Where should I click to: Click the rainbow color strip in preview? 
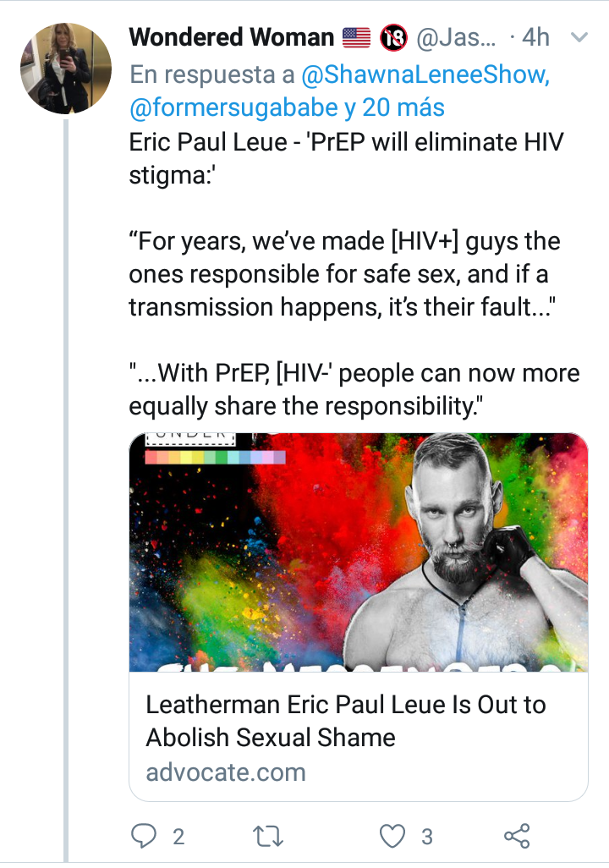click(216, 458)
